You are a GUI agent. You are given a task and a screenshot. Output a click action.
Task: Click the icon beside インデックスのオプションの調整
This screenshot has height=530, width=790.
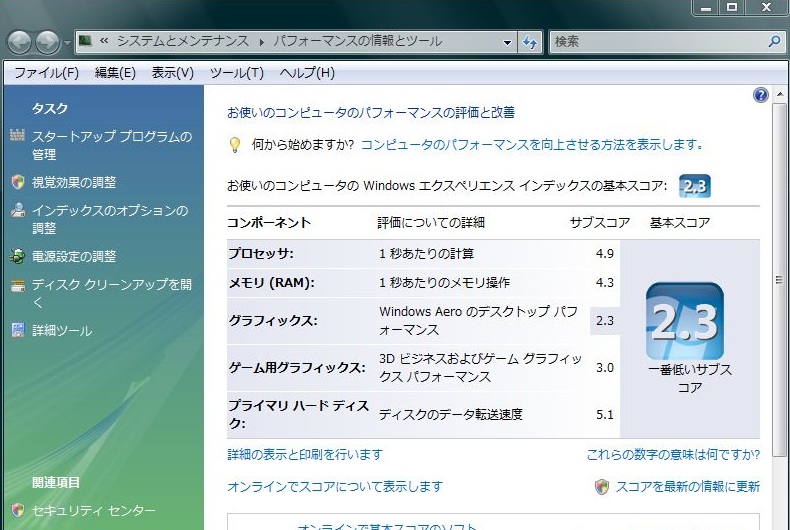(x=18, y=210)
